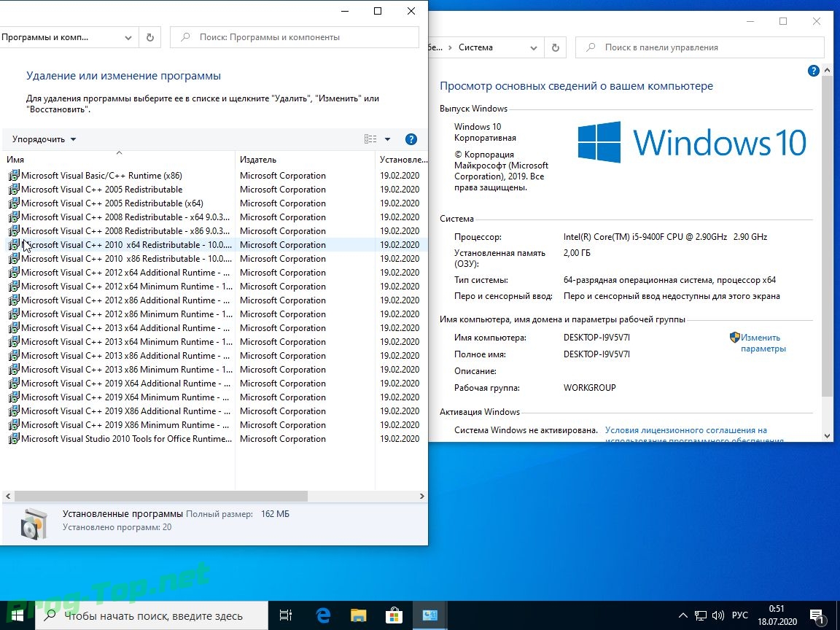Click the blue help icon in System window
The width and height of the screenshot is (840, 630).
click(814, 71)
